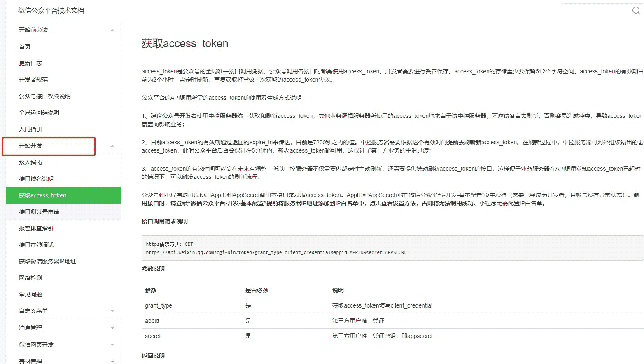Screen dimensions: 644x364
Task: Select the highlighted 获取access_token item
Action: click(63, 195)
